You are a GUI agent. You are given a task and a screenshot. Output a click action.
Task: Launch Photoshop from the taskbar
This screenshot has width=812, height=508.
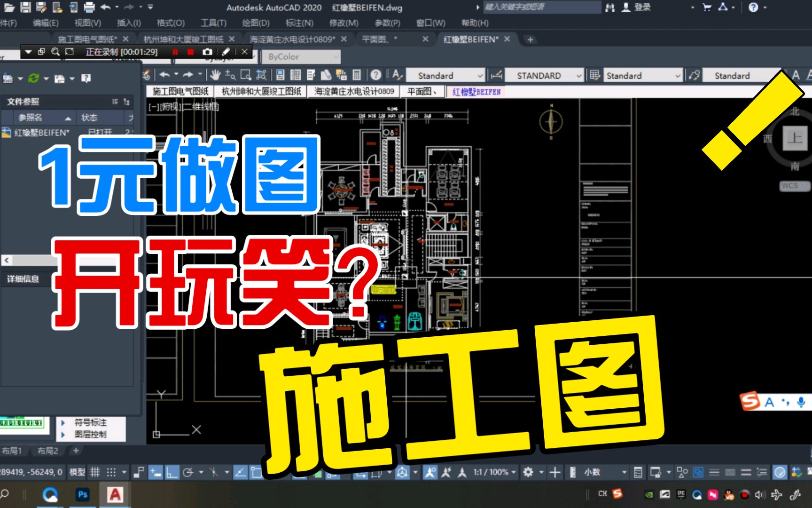click(x=82, y=494)
